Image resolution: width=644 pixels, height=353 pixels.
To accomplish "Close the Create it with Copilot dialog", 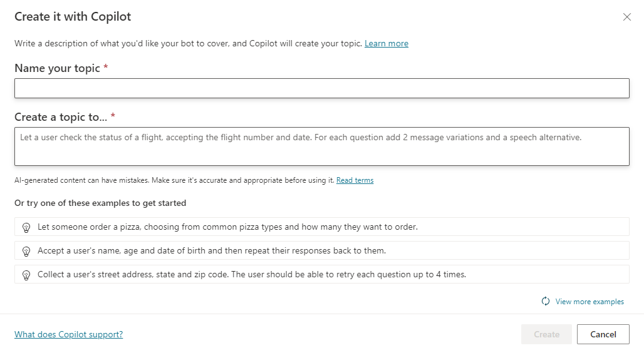I will click(x=626, y=17).
